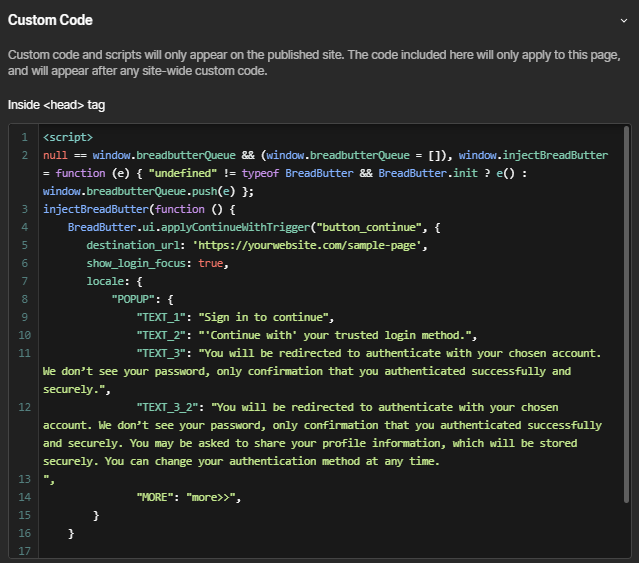Click the "POPUP" key on line 8
The width and height of the screenshot is (639, 563).
[133, 299]
